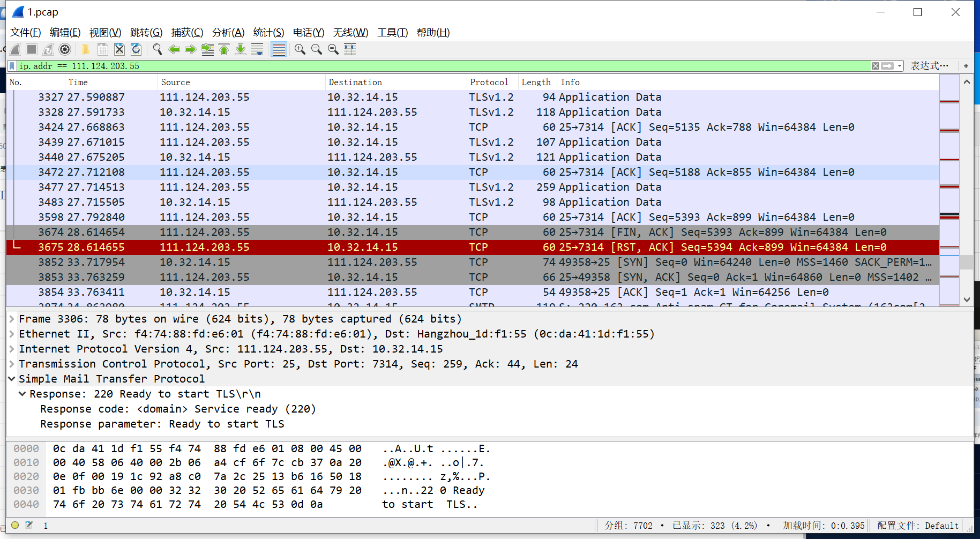Go back to previous packet arrow
Image resolution: width=980 pixels, height=539 pixels.
174,49
